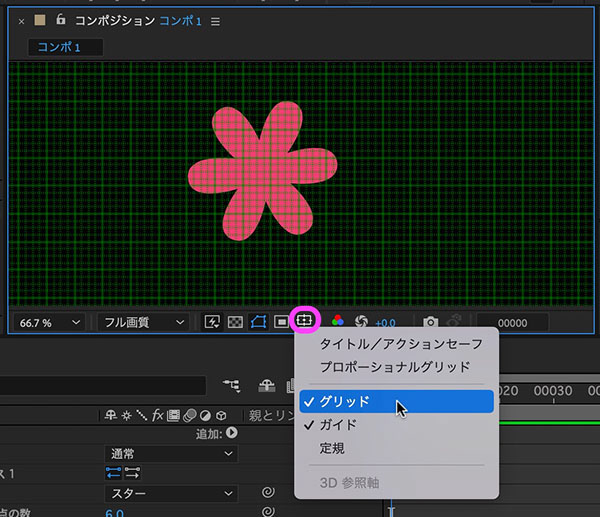The height and width of the screenshot is (517, 600).
Task: Click the 6.0 points value
Action: tap(114, 513)
